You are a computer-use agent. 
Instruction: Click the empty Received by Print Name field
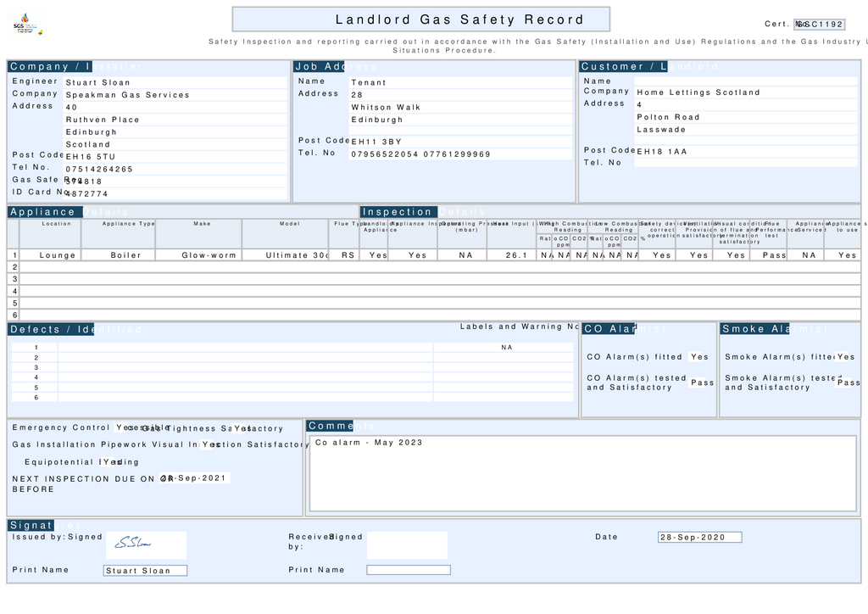(409, 570)
